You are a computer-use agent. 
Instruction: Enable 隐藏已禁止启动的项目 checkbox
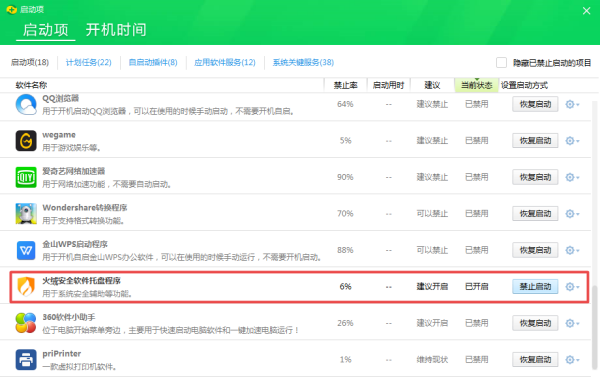[x=501, y=62]
